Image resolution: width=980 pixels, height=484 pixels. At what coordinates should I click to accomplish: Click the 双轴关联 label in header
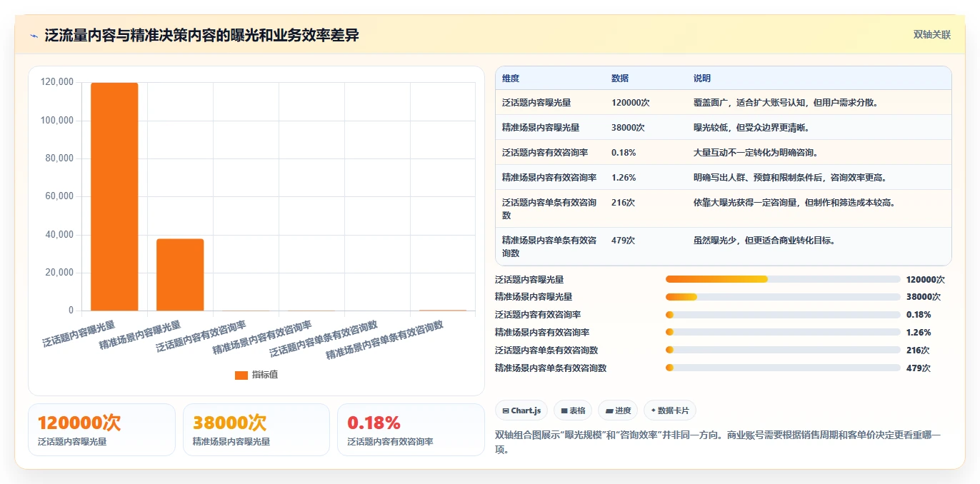tap(931, 34)
